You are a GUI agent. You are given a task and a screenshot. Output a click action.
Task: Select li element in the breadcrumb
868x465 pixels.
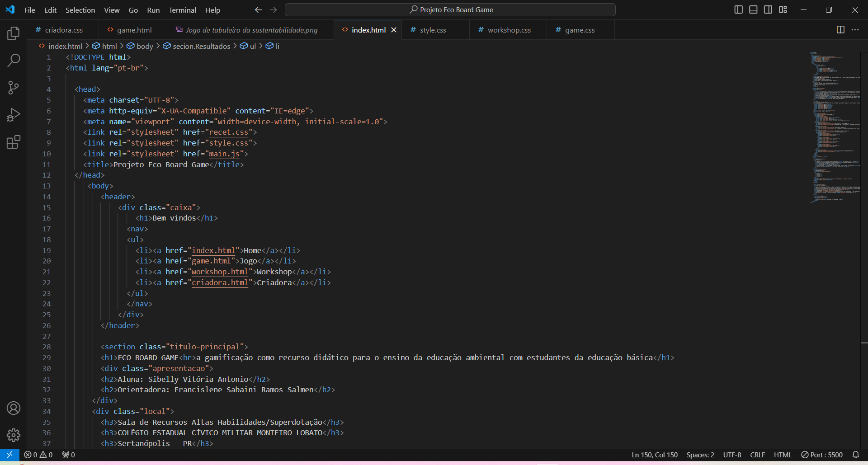(273, 46)
